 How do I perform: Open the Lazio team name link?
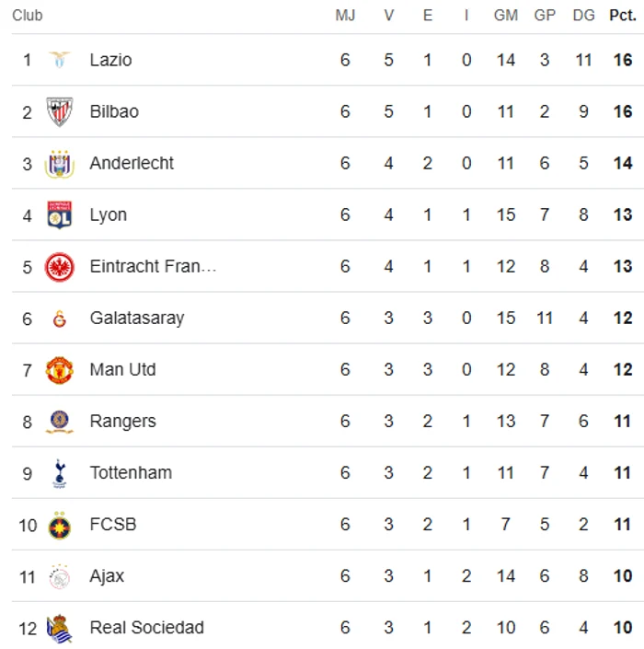(110, 60)
